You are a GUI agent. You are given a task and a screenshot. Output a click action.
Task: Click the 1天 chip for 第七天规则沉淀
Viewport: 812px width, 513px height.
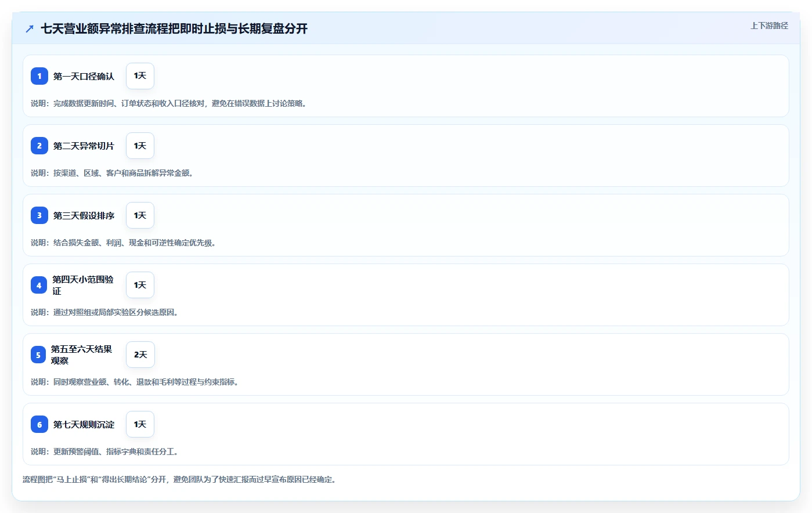[140, 424]
